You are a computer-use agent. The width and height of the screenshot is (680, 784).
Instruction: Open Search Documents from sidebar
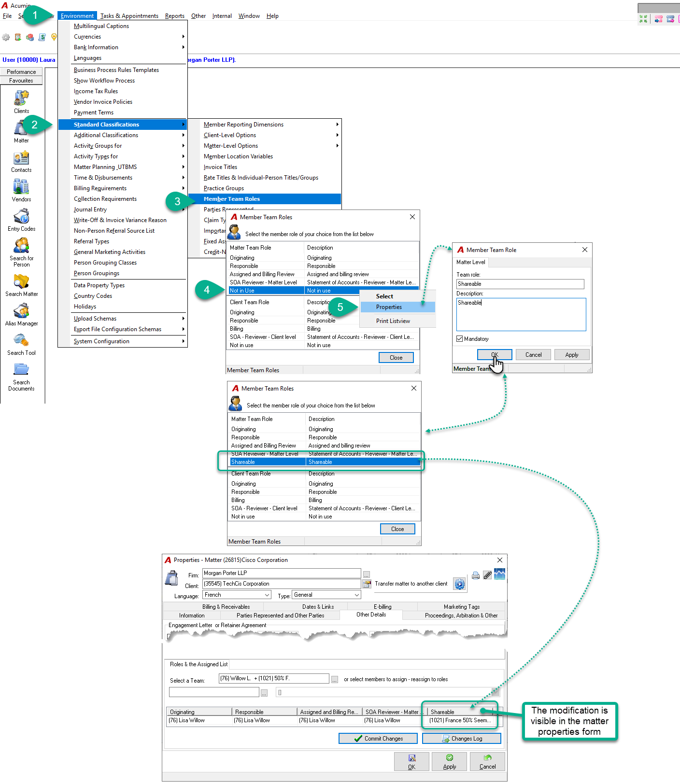(21, 377)
